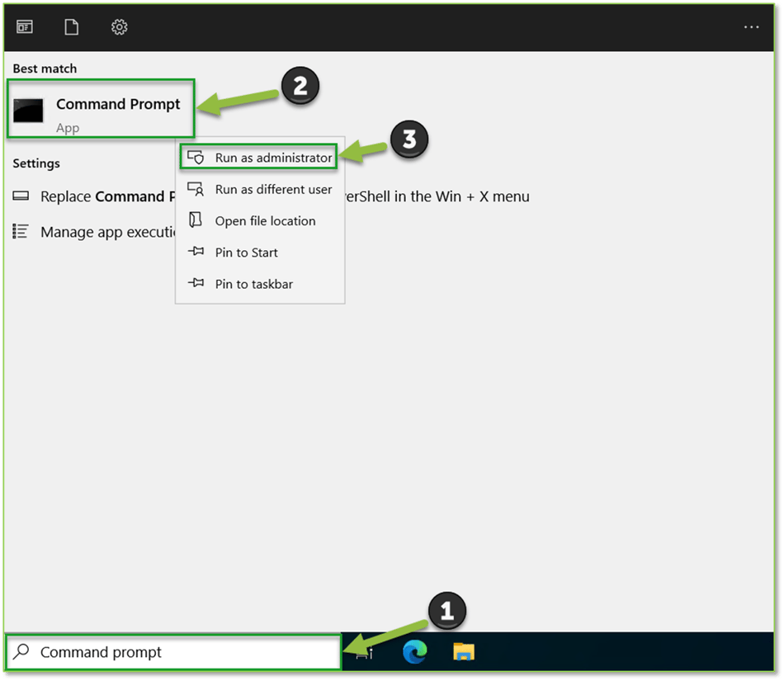Click the shield icon beside Run as administrator
Screen dimensions: 784x681
195,156
